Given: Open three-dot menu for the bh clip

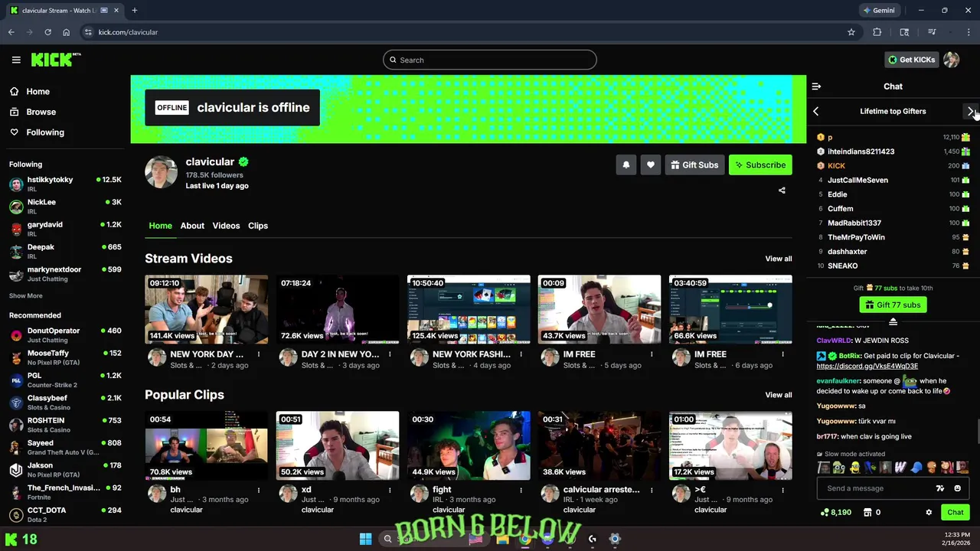Looking at the screenshot, I should (259, 490).
